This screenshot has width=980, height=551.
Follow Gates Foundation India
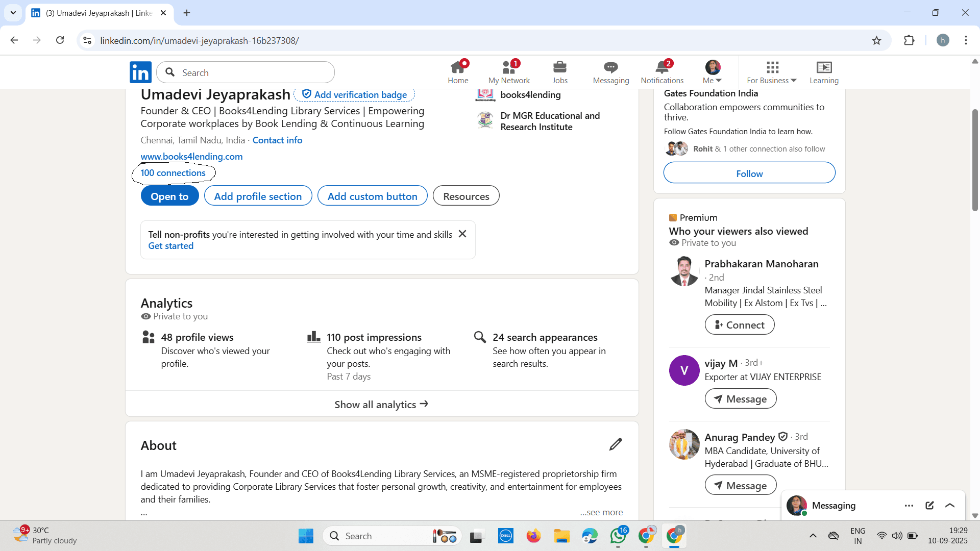pyautogui.click(x=749, y=173)
